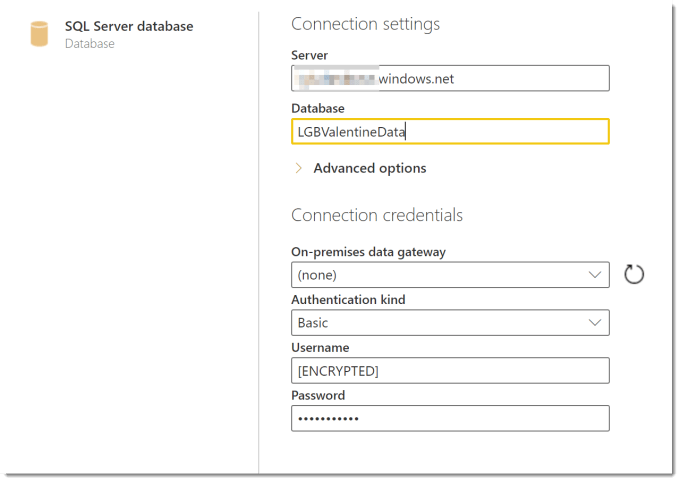Viewport: 680px width, 481px height.
Task: Click the Connection settings heading
Action: click(365, 24)
